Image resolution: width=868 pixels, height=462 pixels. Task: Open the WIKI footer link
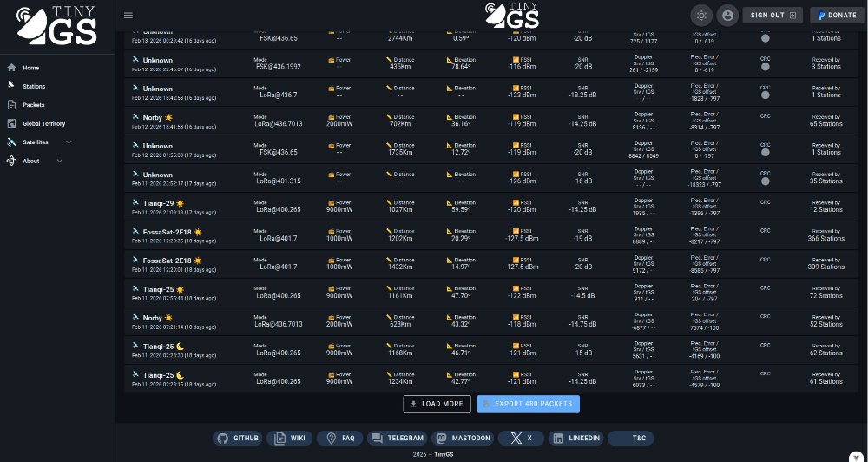click(290, 439)
